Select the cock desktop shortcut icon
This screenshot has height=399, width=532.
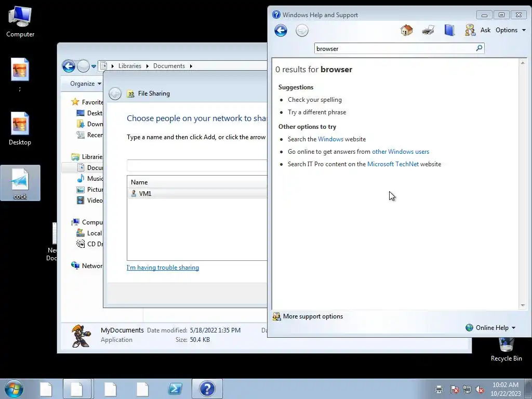20,183
